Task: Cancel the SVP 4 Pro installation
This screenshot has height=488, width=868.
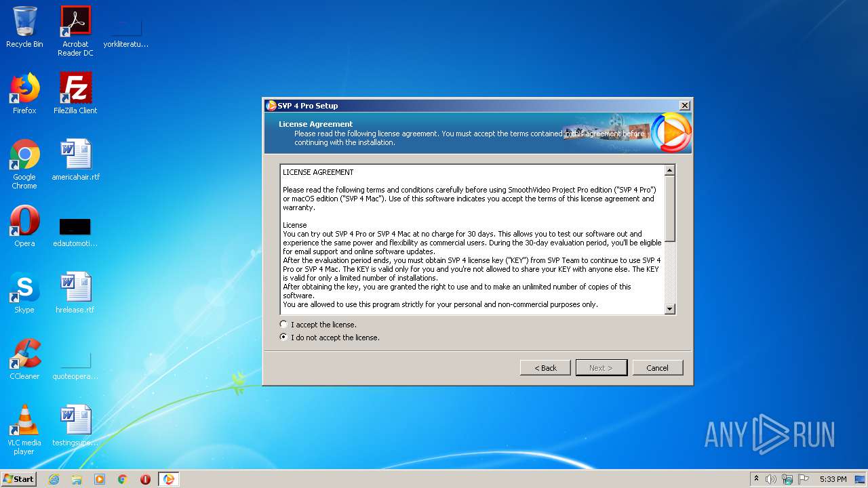Action: (657, 367)
